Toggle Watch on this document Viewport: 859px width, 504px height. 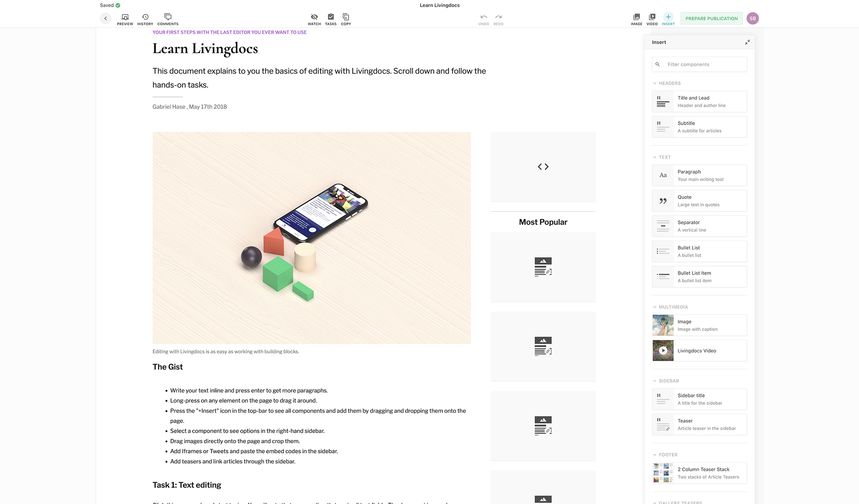point(314,19)
